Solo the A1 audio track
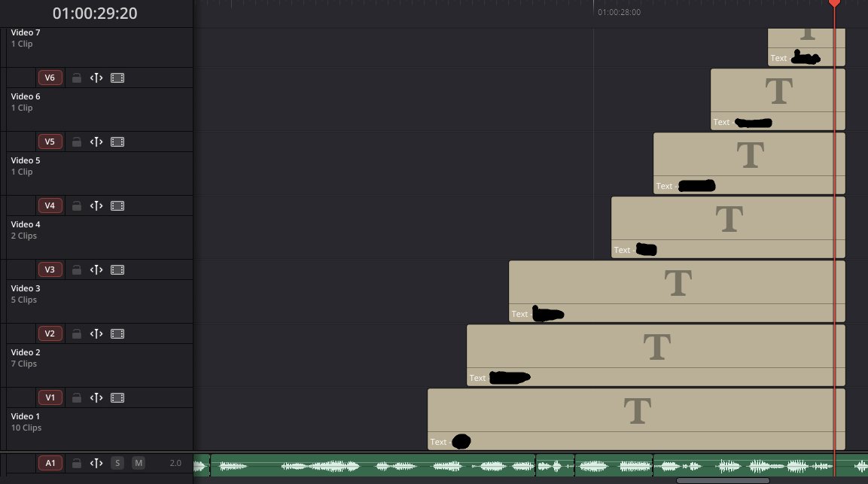 [x=117, y=463]
